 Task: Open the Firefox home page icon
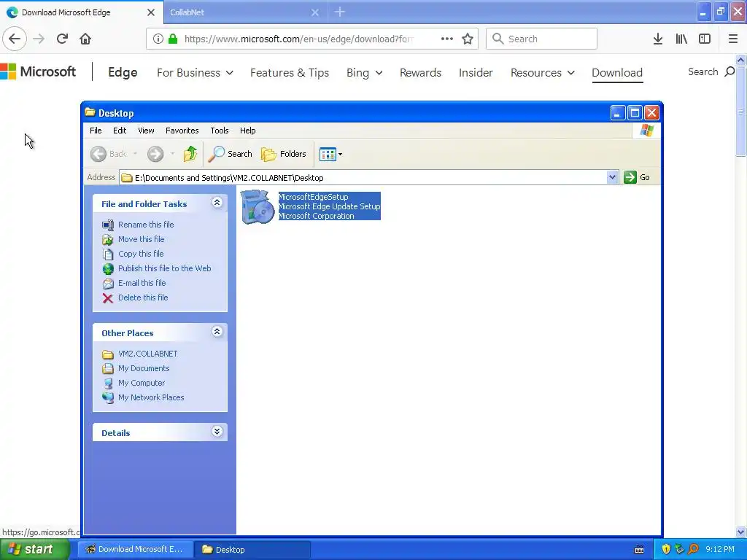[x=85, y=39]
